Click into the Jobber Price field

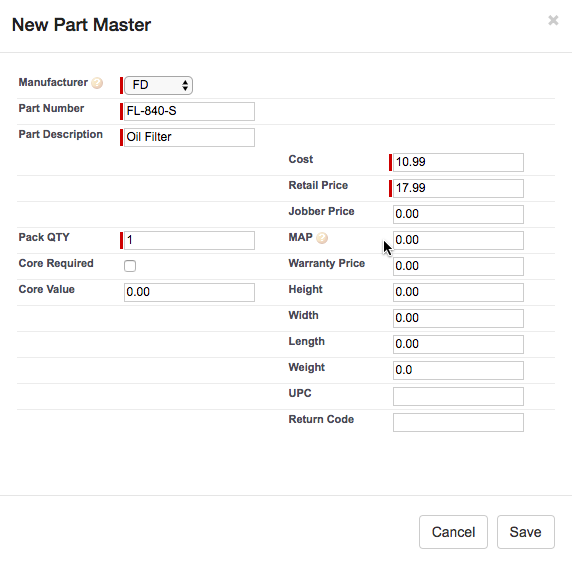point(458,214)
